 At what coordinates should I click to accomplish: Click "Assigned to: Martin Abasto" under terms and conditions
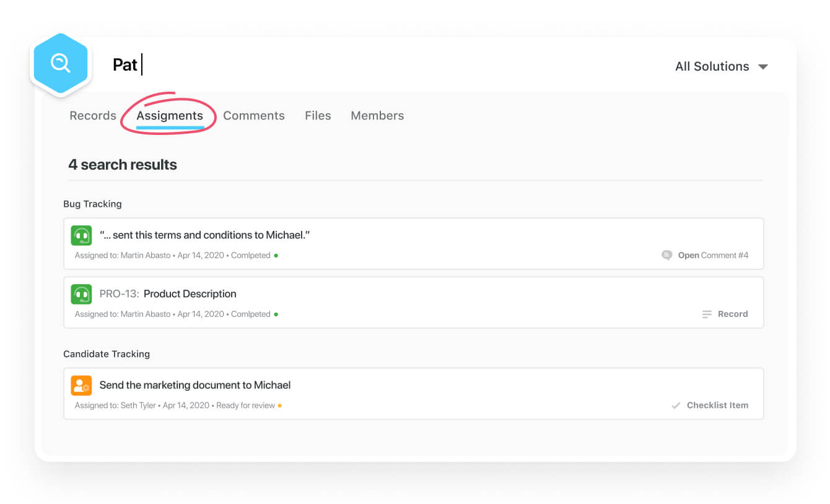123,255
